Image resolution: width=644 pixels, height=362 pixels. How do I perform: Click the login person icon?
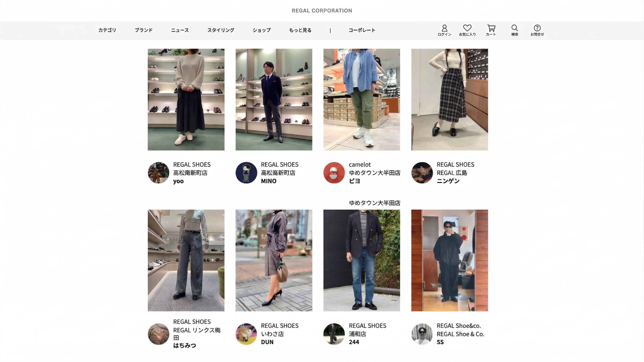[444, 28]
